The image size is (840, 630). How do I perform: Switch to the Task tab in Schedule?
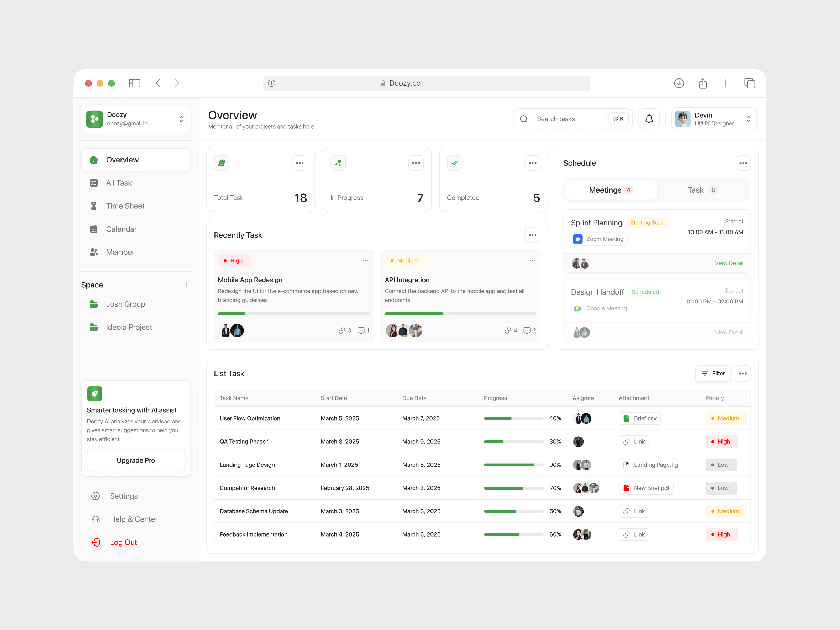pyautogui.click(x=702, y=190)
